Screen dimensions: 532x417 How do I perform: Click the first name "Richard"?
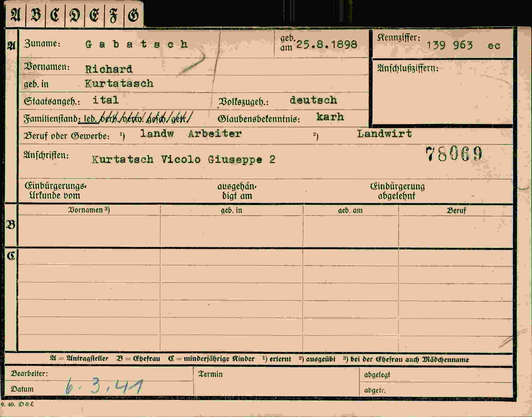pos(109,69)
